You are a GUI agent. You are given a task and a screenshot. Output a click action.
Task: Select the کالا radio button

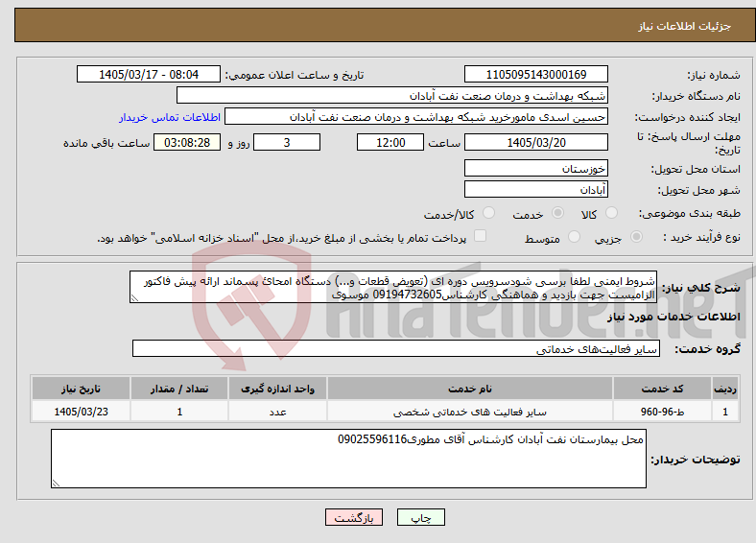(x=611, y=213)
